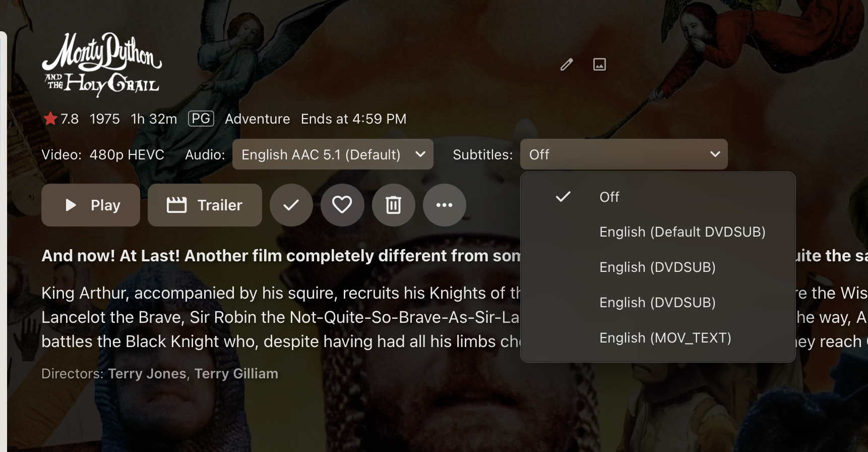This screenshot has width=868, height=452.
Task: Expand the Audio track dropdown
Action: (x=333, y=154)
